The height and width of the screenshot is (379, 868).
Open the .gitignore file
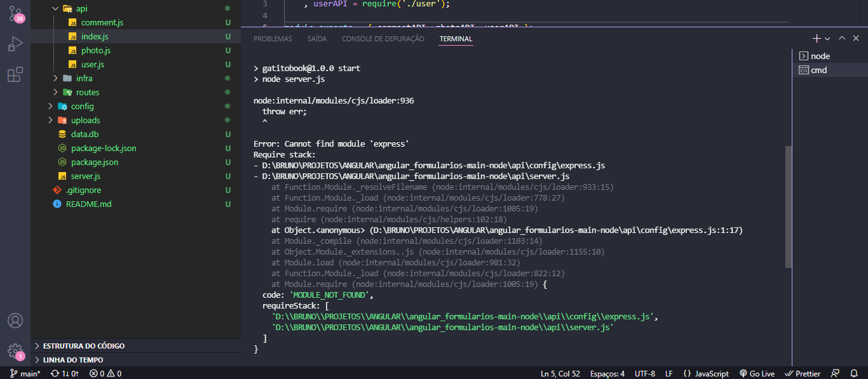click(135, 190)
